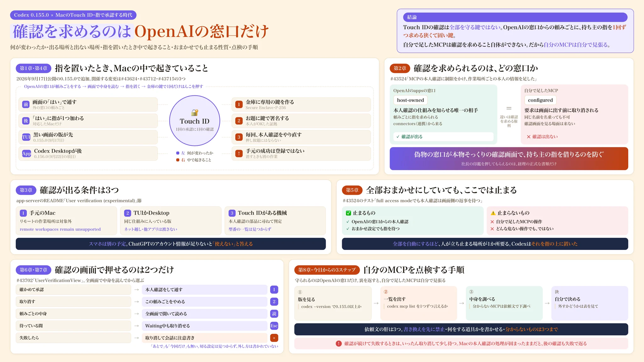Click the text remote workspaces remain unsupported
644x362 pixels.
click(60, 229)
